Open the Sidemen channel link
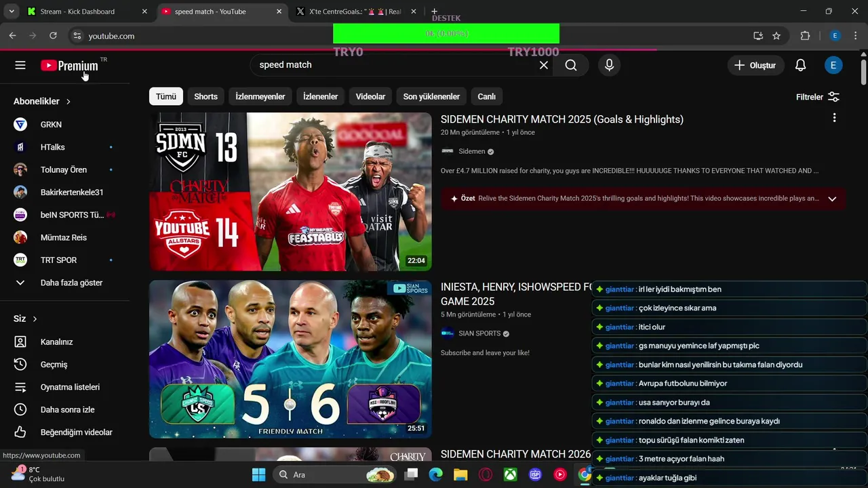Viewport: 868px width, 488px height. (471, 151)
